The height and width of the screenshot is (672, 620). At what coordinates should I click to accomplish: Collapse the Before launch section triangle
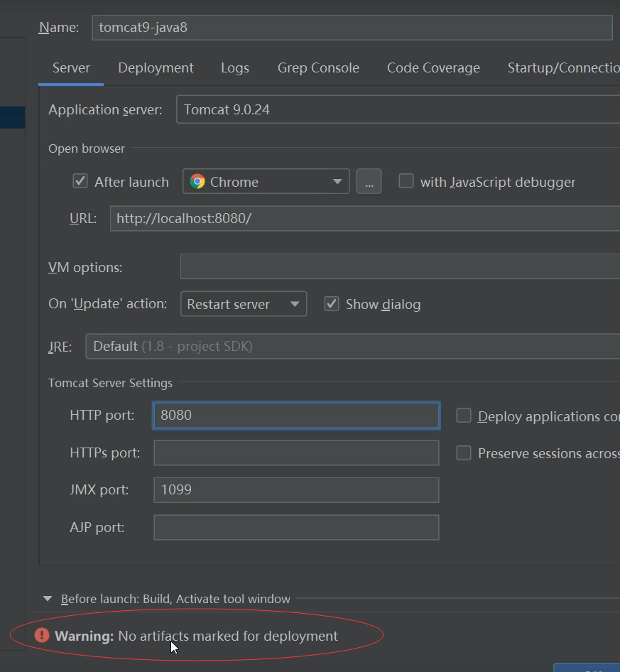(x=48, y=598)
